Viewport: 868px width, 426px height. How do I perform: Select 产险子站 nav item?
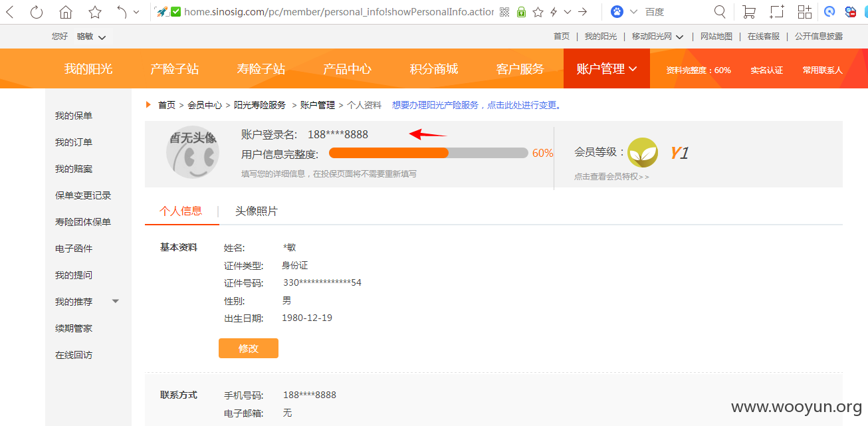click(x=175, y=69)
